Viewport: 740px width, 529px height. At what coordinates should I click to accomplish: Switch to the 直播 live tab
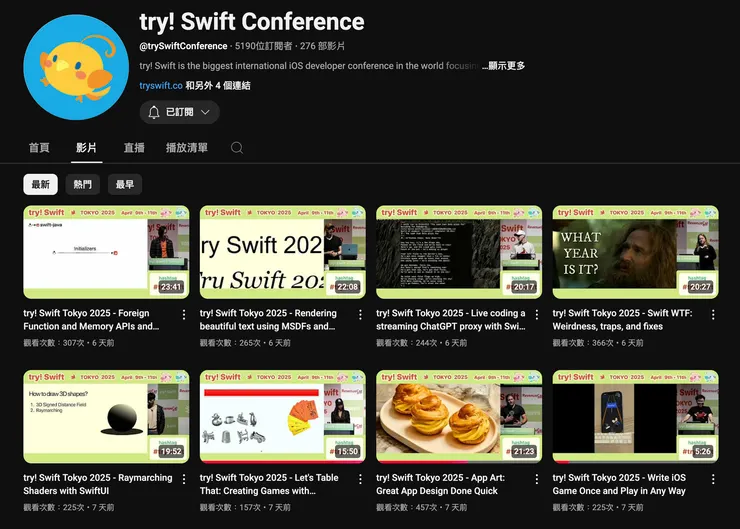coord(134,148)
